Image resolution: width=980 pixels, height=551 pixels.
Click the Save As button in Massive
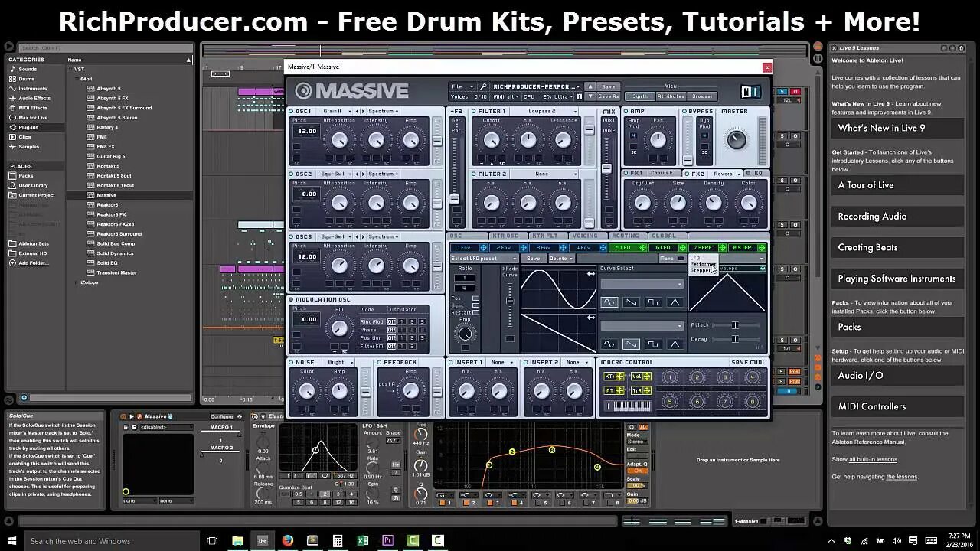(x=608, y=96)
